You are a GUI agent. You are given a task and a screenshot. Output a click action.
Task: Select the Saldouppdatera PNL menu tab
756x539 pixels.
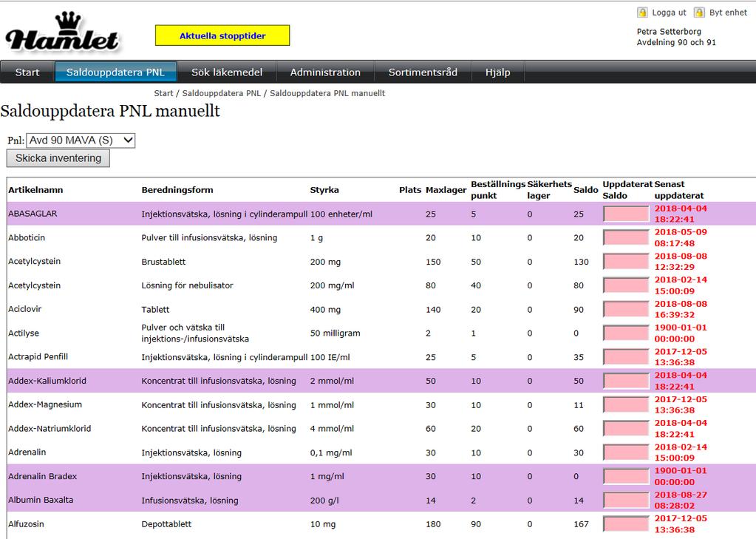[x=116, y=72]
